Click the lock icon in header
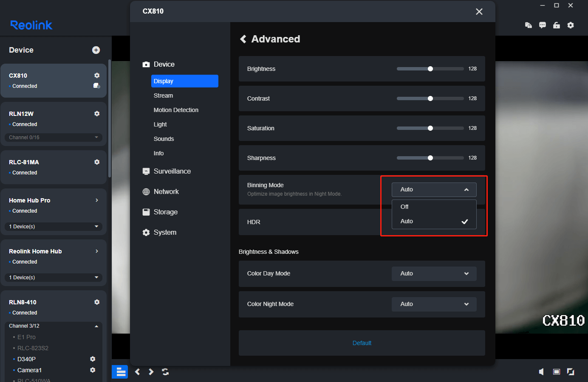The image size is (588, 382). 557,25
